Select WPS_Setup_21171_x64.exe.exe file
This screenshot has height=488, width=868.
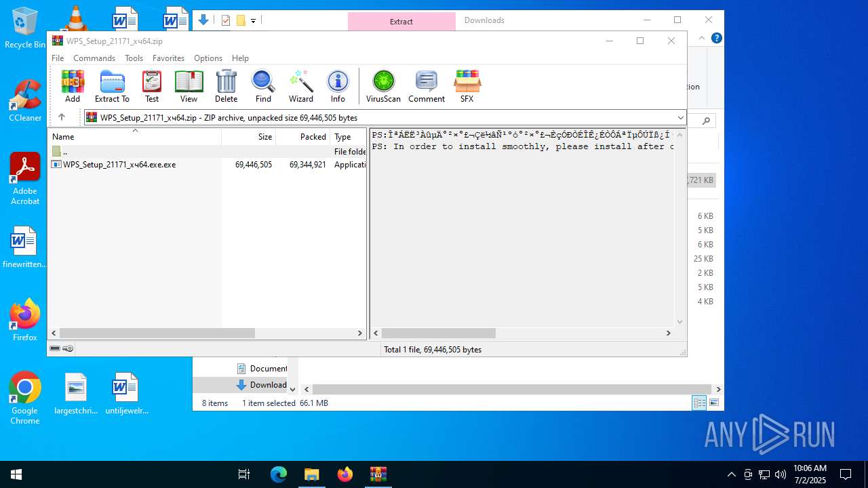click(x=208, y=164)
